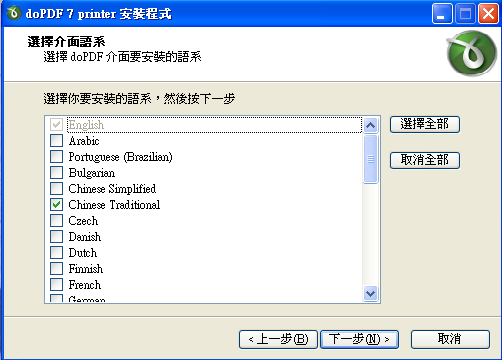
Task: Select the Czech text label
Action: point(83,221)
